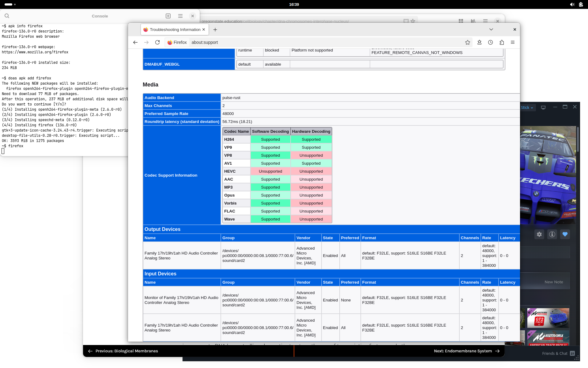Click the 16:39 clock in top bar

[x=294, y=4]
